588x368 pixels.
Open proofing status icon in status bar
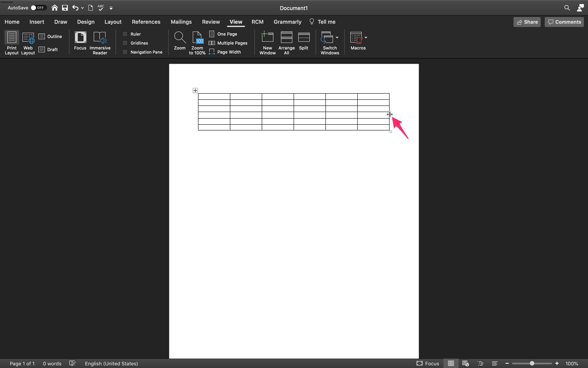(72, 363)
